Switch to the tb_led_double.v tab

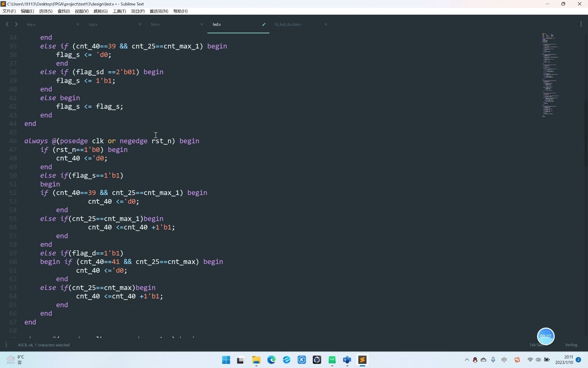tap(288, 24)
